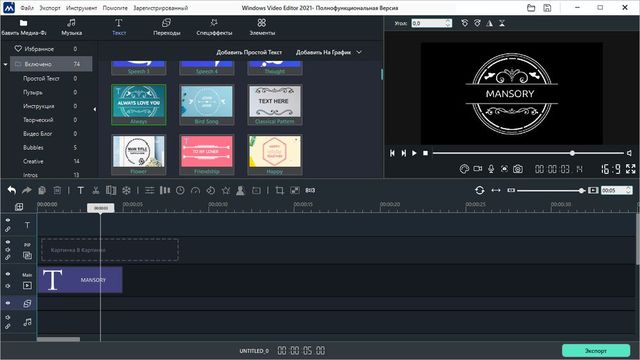Flip horizontally with the triangle mirror icon

(x=489, y=23)
